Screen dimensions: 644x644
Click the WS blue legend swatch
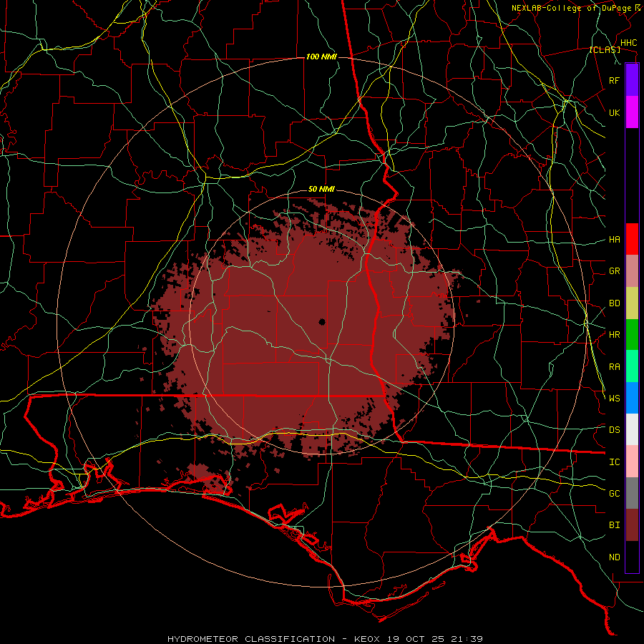click(632, 398)
